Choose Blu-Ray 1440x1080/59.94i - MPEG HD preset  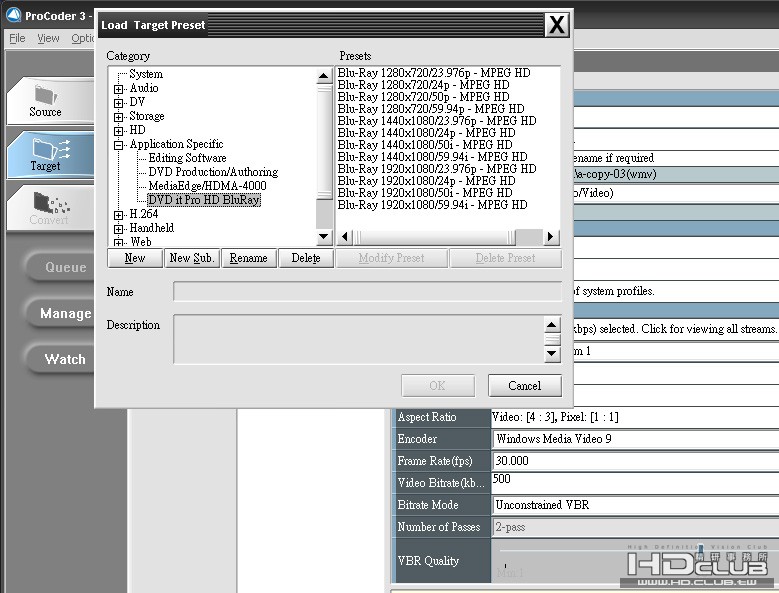click(x=432, y=156)
